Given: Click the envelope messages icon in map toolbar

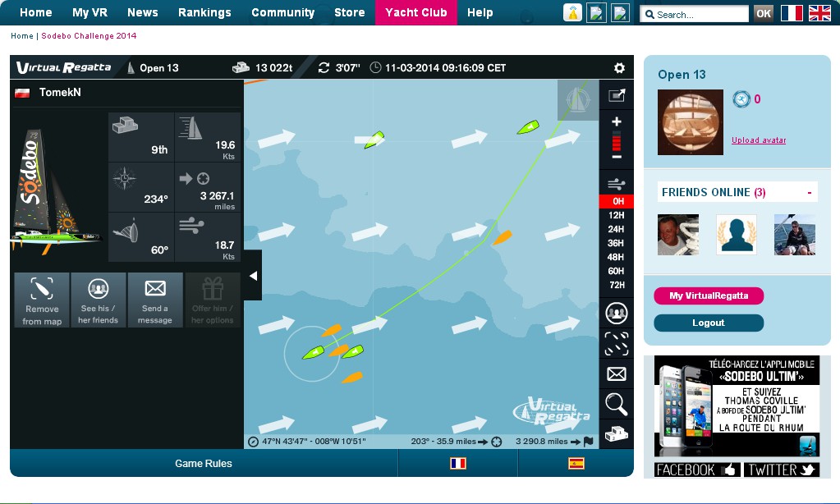Looking at the screenshot, I should 616,374.
